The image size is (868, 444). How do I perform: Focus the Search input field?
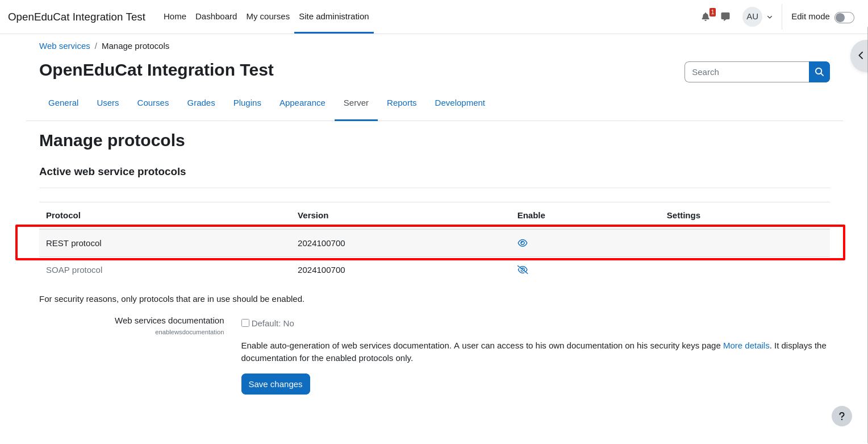click(x=747, y=72)
